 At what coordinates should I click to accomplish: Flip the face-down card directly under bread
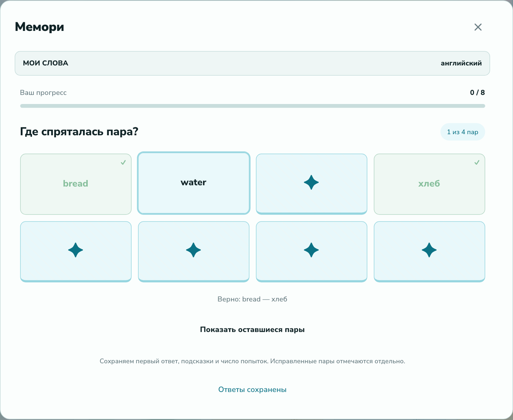coord(76,252)
